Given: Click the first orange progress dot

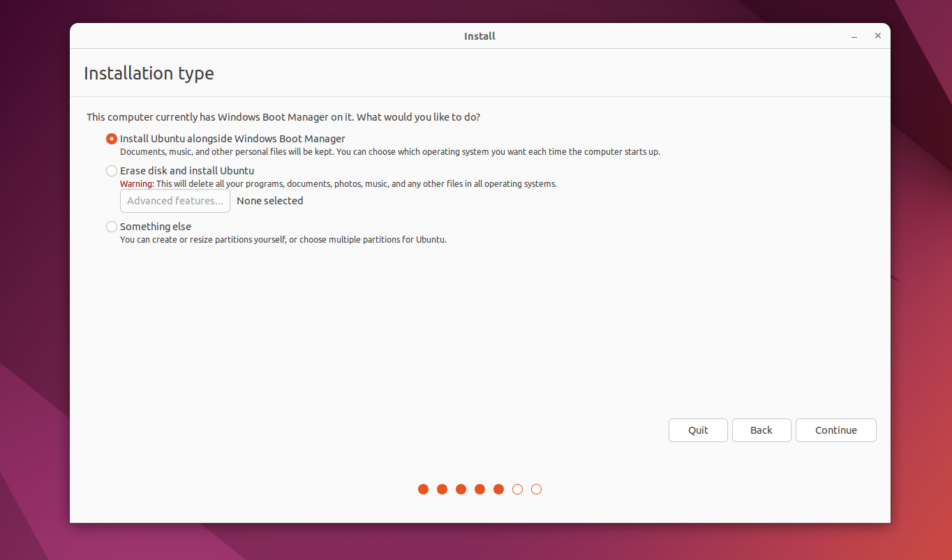Looking at the screenshot, I should (423, 489).
